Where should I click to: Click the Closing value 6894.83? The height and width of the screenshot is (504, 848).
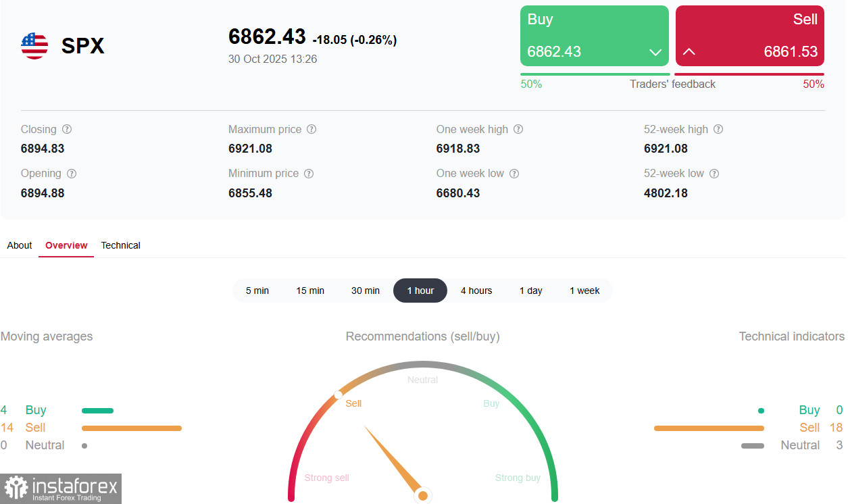(x=43, y=149)
